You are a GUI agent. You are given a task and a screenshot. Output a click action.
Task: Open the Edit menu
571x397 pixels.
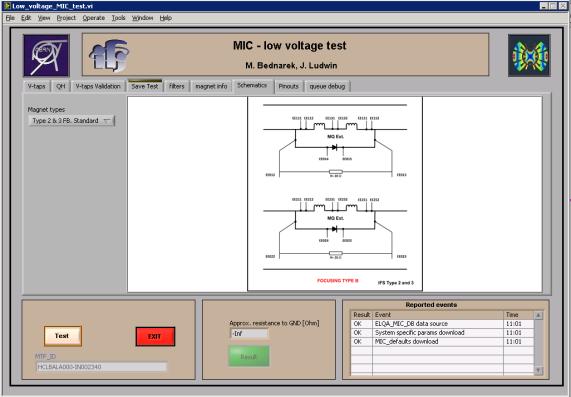click(26, 18)
